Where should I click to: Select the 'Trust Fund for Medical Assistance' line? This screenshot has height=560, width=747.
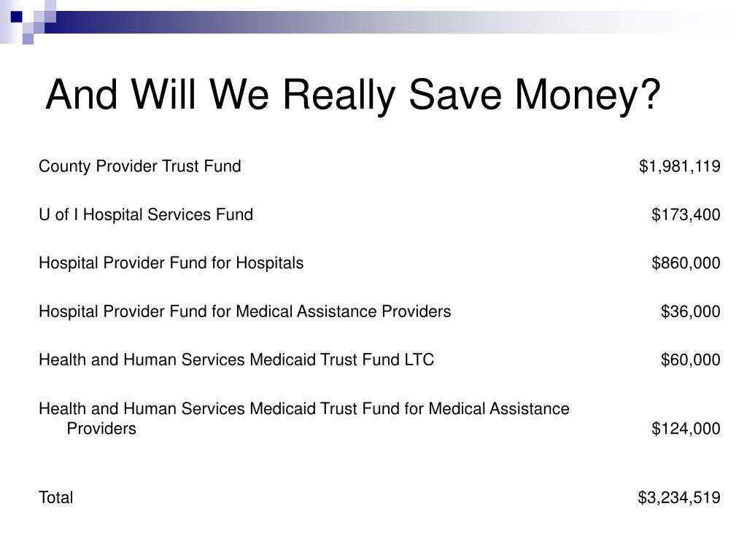click(x=304, y=408)
